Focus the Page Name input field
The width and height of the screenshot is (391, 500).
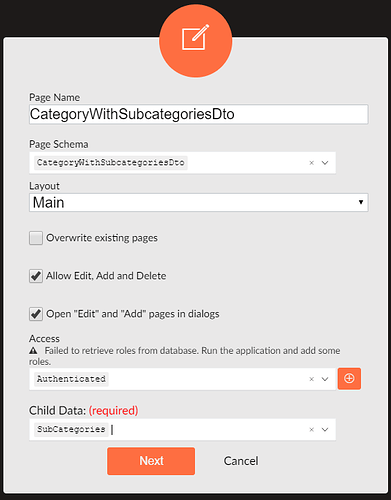[199, 114]
